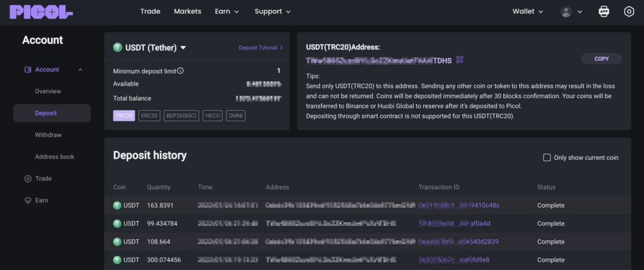
Task: Select the OMNI network option
Action: [x=236, y=116]
